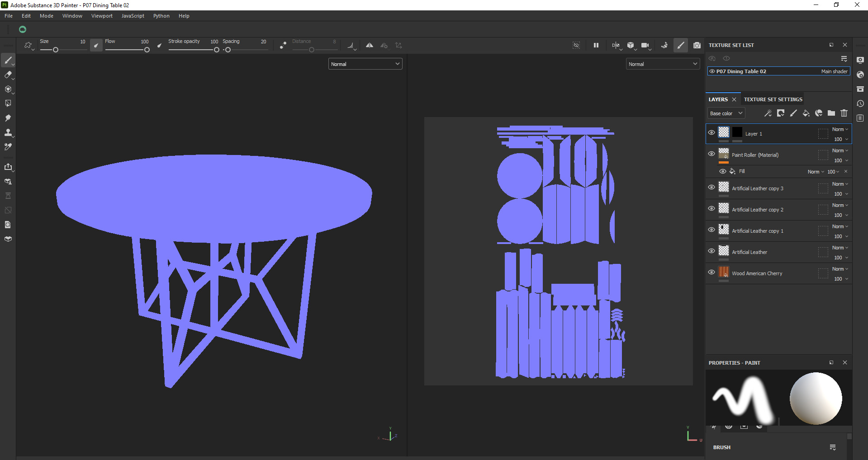Toggle the Lazy mouse icon
Image resolution: width=868 pixels, height=460 pixels.
[283, 45]
